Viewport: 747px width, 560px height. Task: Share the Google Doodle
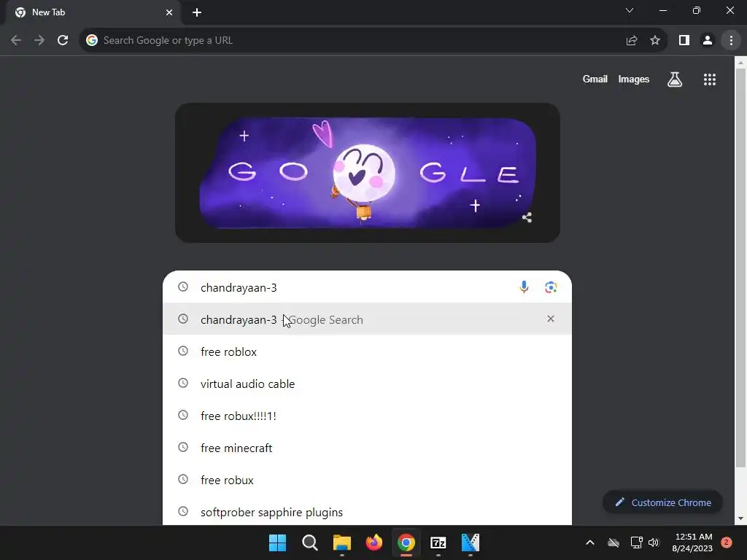[527, 217]
